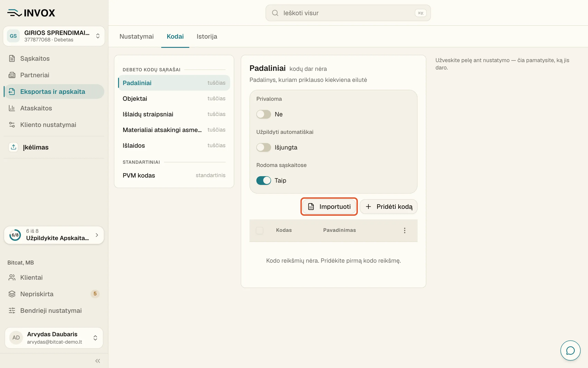
Task: Open Bendrieji nustatymai settings
Action: click(x=54, y=310)
